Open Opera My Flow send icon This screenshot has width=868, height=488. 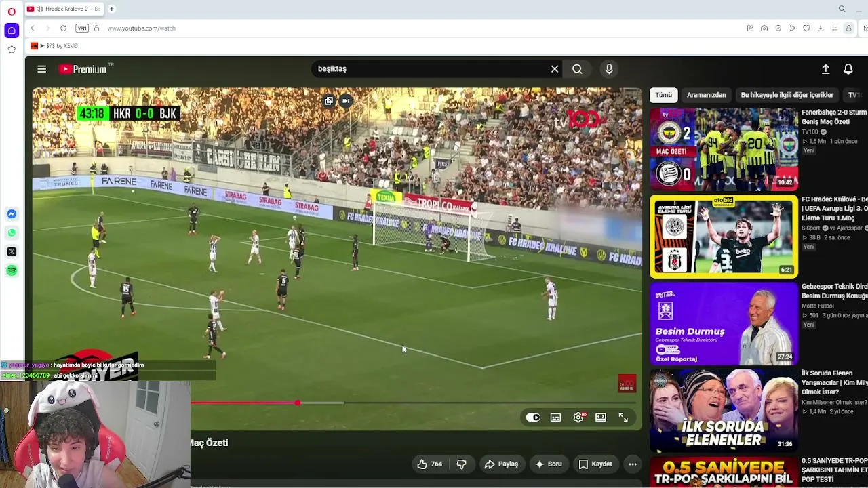click(792, 28)
